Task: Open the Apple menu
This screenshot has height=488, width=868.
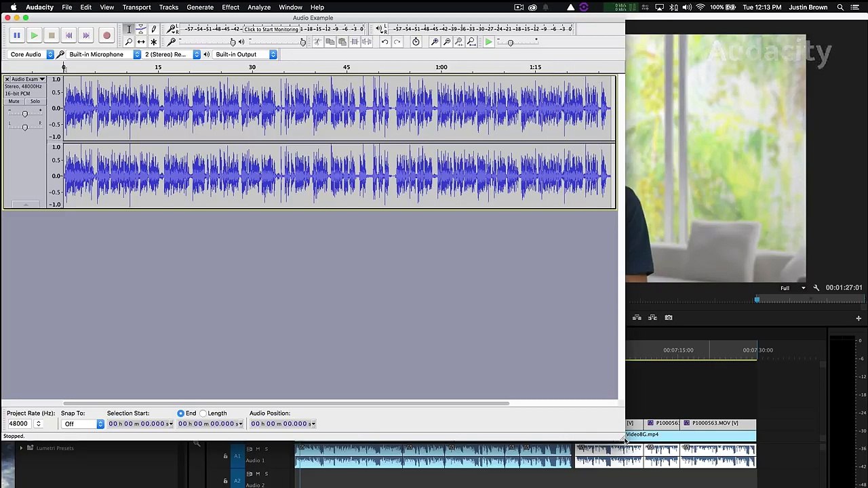Action: click(14, 7)
